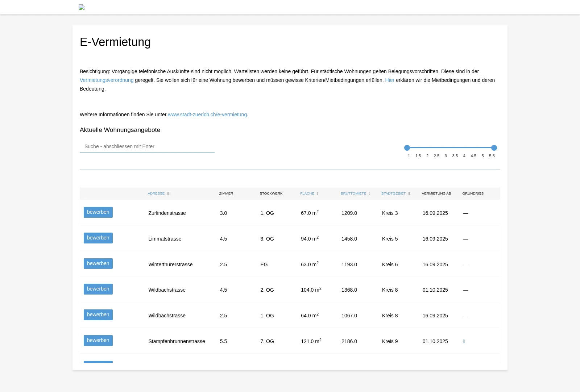Click the 1.5 mark on room slider
This screenshot has height=392, width=580.
[418, 156]
